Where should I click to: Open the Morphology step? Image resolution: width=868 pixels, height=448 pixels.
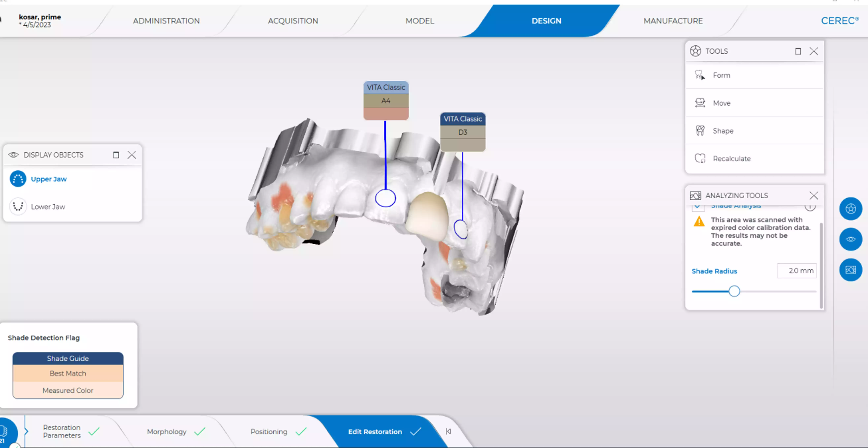pyautogui.click(x=167, y=431)
